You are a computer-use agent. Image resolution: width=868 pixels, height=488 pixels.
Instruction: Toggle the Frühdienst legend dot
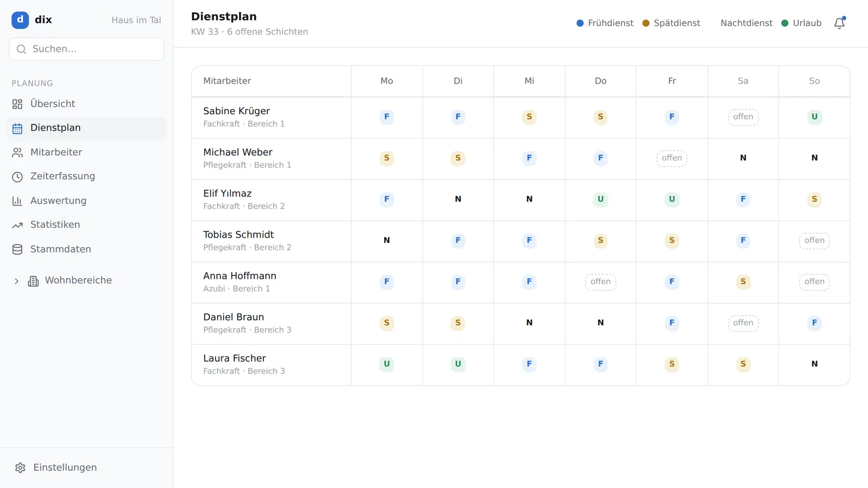click(x=580, y=23)
